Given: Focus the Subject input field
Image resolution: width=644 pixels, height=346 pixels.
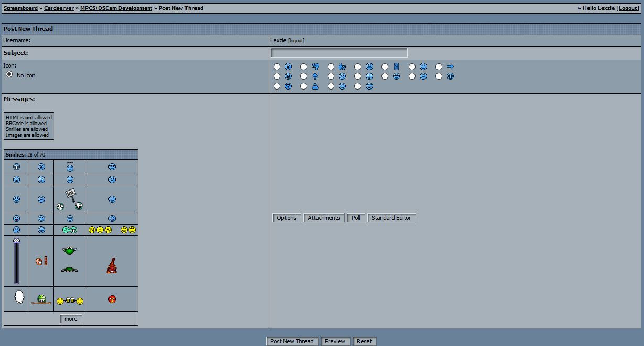Looking at the screenshot, I should (x=339, y=53).
